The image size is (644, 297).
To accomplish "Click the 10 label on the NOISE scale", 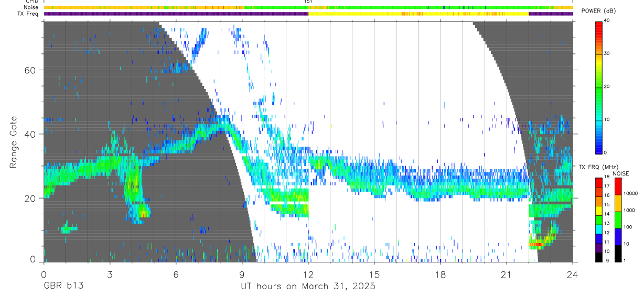I will click(x=627, y=244).
